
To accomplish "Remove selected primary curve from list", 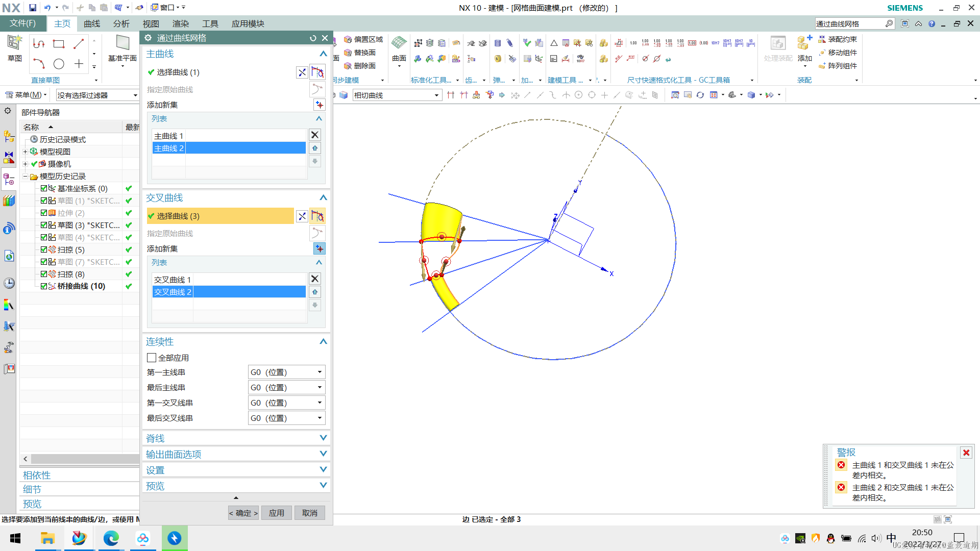I will [315, 135].
